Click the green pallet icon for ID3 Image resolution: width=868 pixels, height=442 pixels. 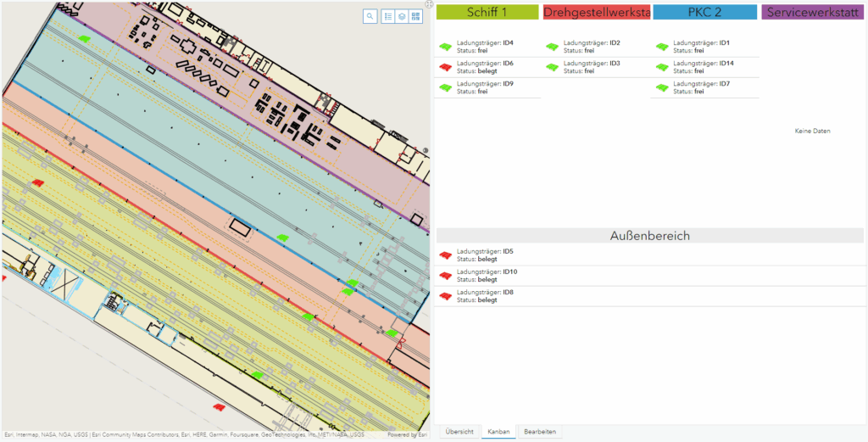click(x=552, y=67)
